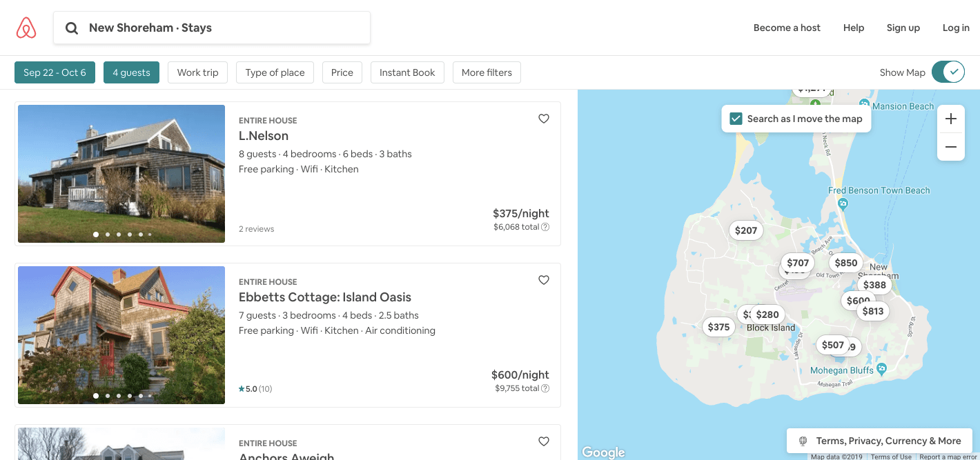980x460 pixels.
Task: Click the Log in link
Action: pos(956,28)
